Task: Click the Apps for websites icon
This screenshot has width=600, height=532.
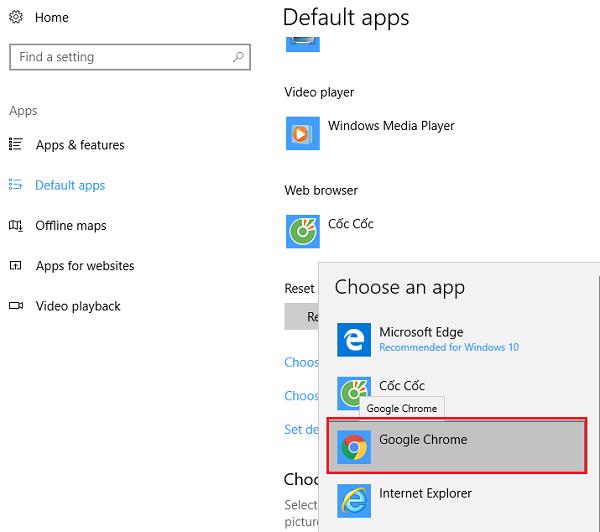Action: tap(16, 266)
